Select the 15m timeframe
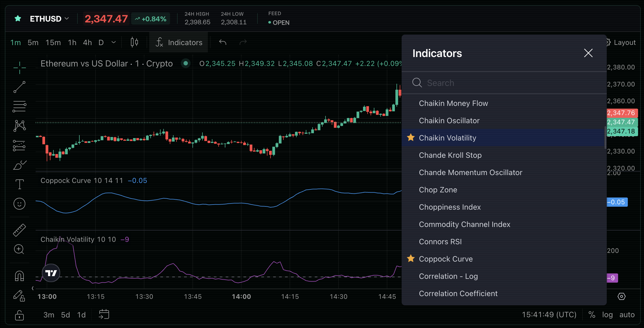644x328 pixels. (x=53, y=42)
